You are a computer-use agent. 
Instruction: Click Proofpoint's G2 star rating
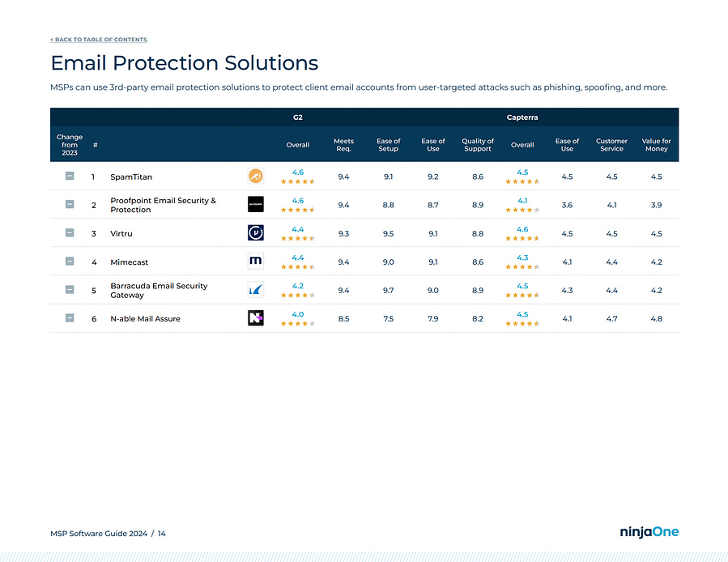pos(298,210)
